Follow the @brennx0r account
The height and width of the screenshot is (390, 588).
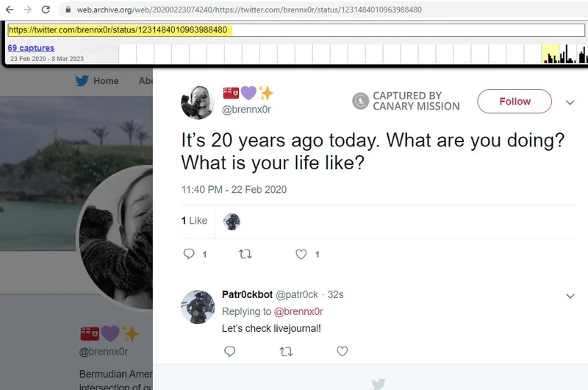click(514, 102)
